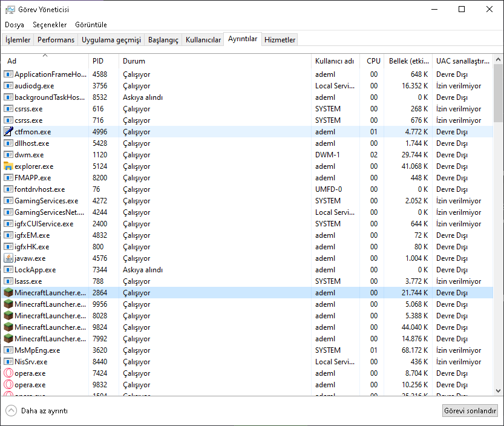The height and width of the screenshot is (426, 504).
Task: Select the igfxEM.exe process name
Action: click(x=32, y=235)
